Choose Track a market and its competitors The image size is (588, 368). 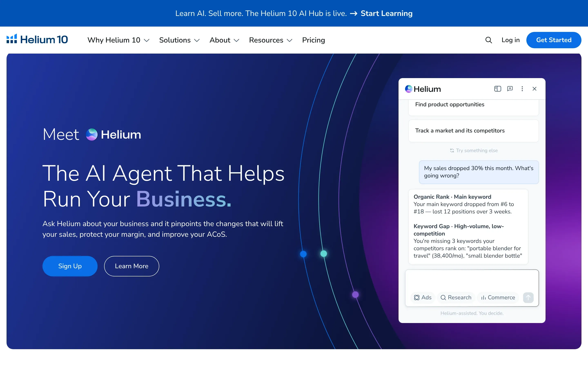click(x=473, y=131)
